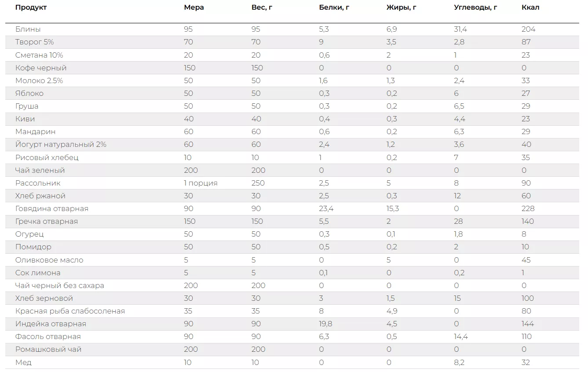Select the 'Красная рыба слабосоленая' cell

click(70, 311)
